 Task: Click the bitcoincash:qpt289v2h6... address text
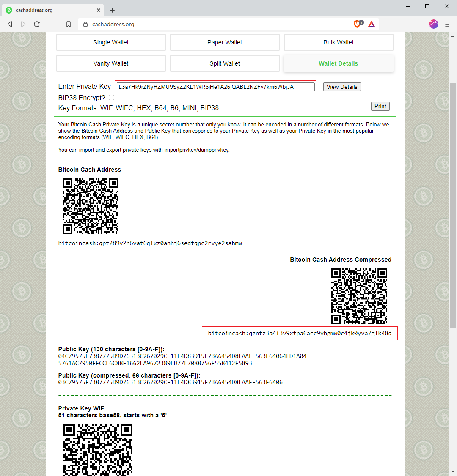(150, 243)
